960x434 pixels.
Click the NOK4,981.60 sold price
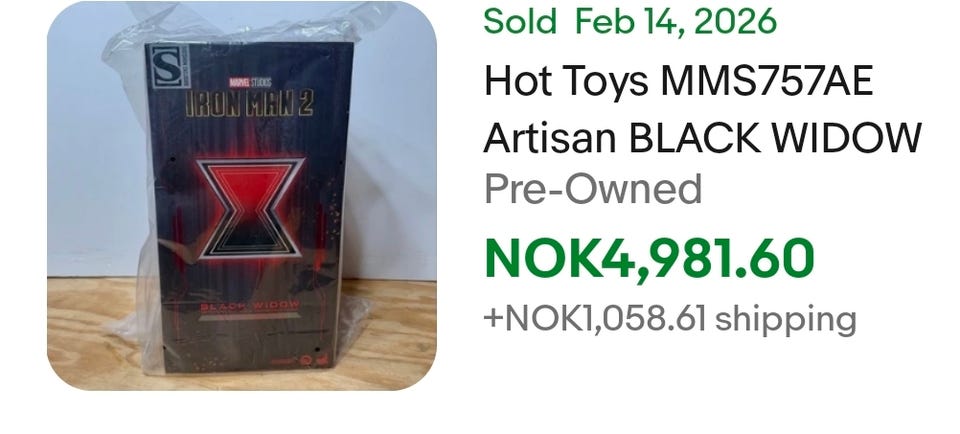pyautogui.click(x=649, y=256)
